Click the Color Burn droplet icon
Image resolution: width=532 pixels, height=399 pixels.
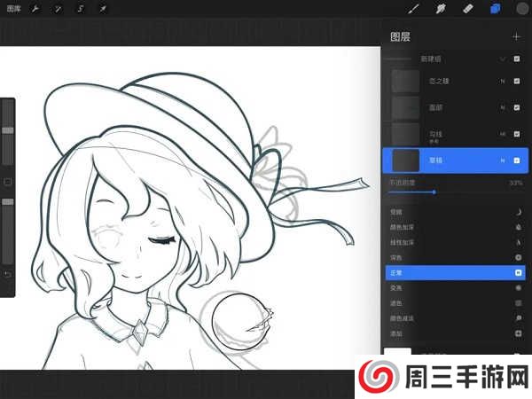519,227
